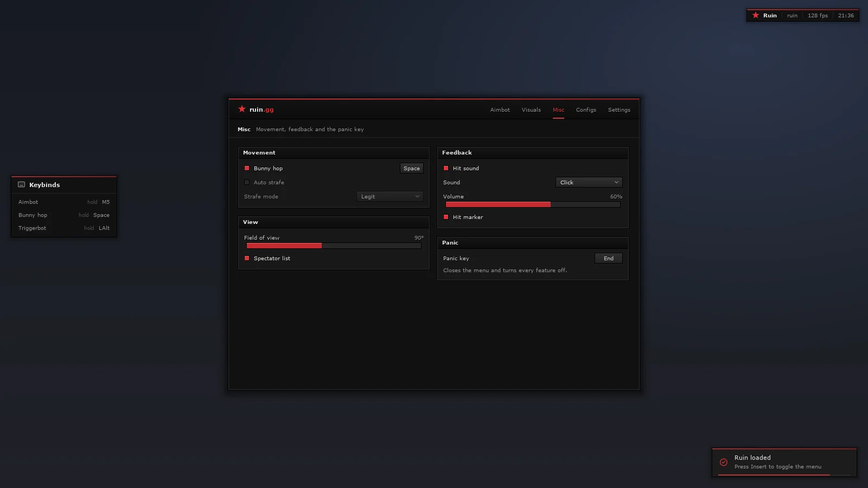868x488 pixels.
Task: Click the Feedback section header
Action: (533, 153)
